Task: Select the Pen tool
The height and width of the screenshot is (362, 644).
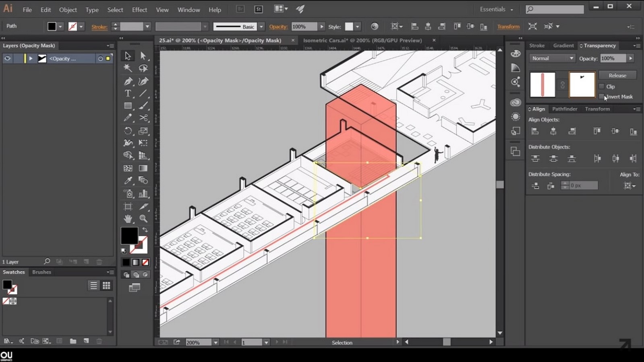Action: tap(128, 81)
